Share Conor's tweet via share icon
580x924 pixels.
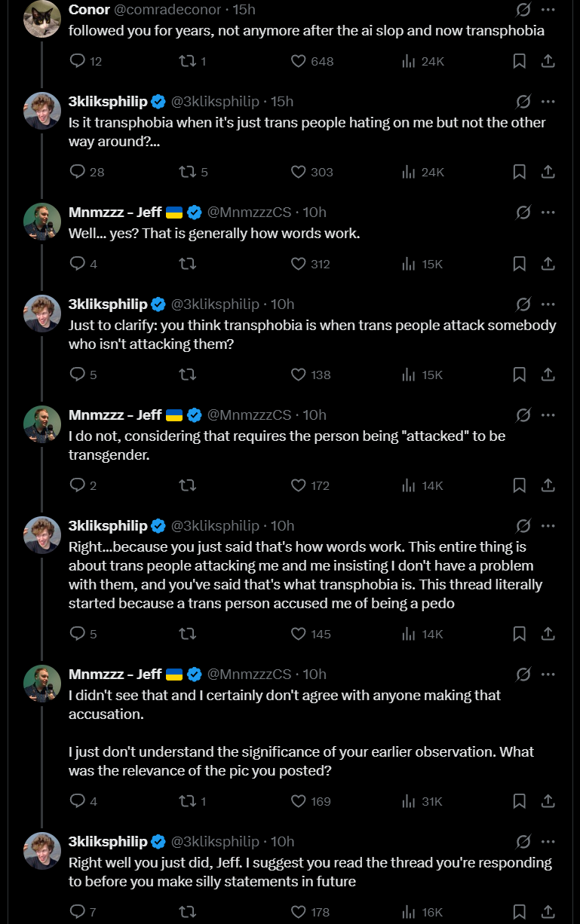click(548, 61)
